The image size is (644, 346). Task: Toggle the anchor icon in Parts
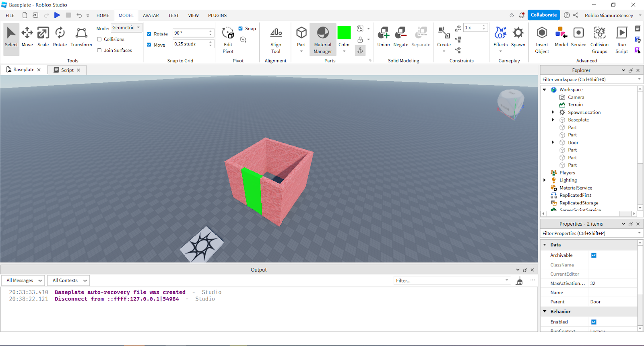tap(360, 50)
